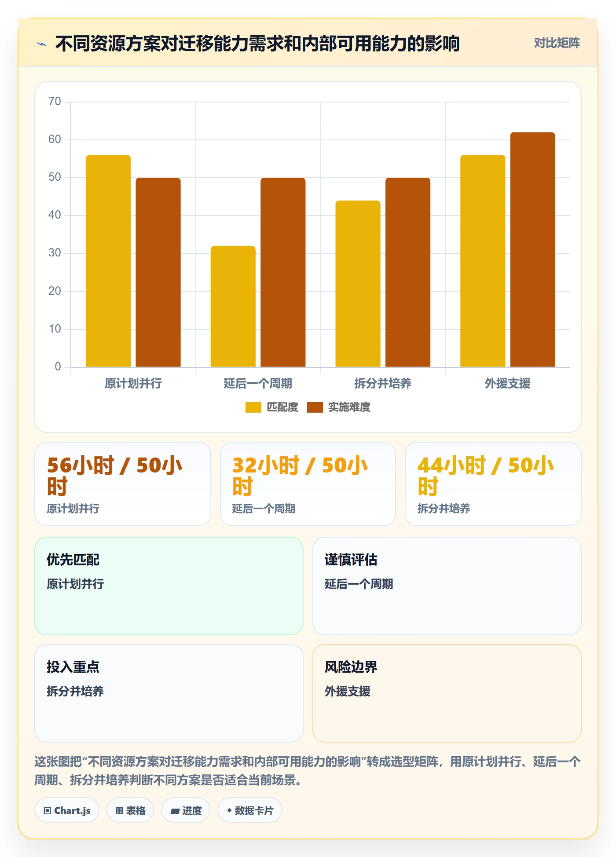Open the 32小时 / 50小时 data card

(x=308, y=484)
